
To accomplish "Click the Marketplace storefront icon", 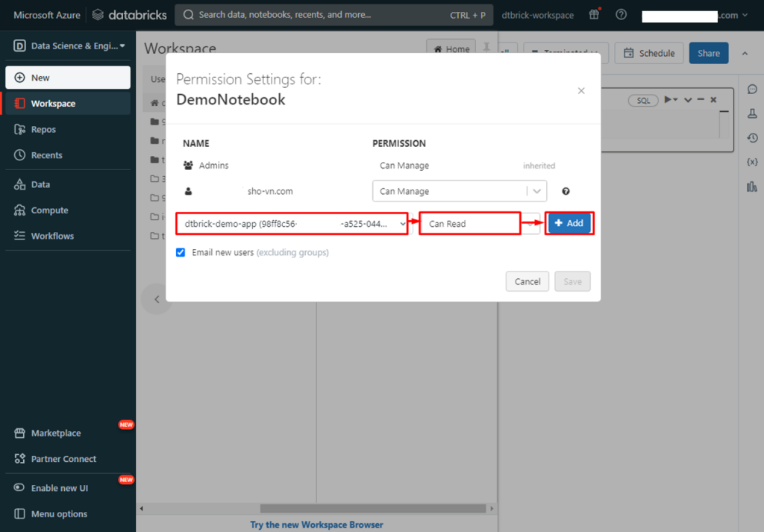I will coord(19,433).
